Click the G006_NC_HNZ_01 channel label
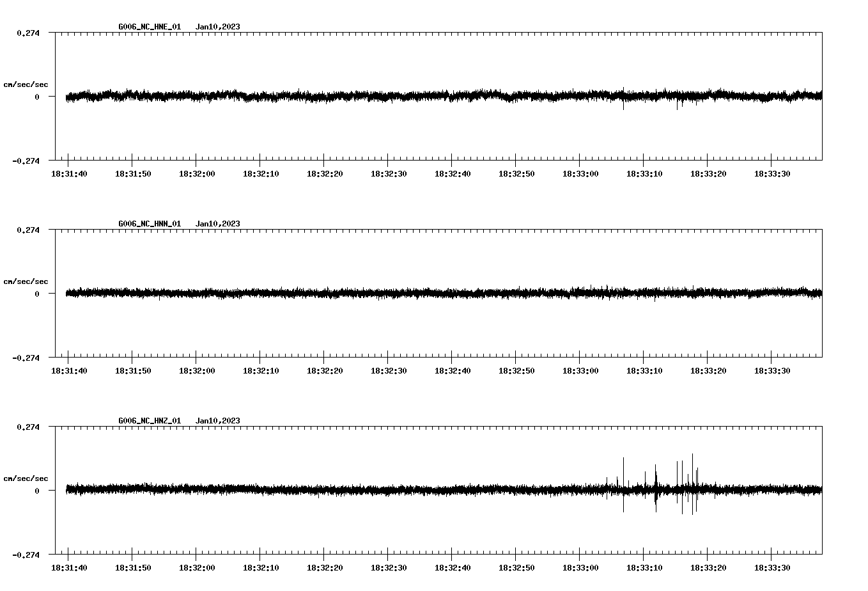 pyautogui.click(x=148, y=421)
